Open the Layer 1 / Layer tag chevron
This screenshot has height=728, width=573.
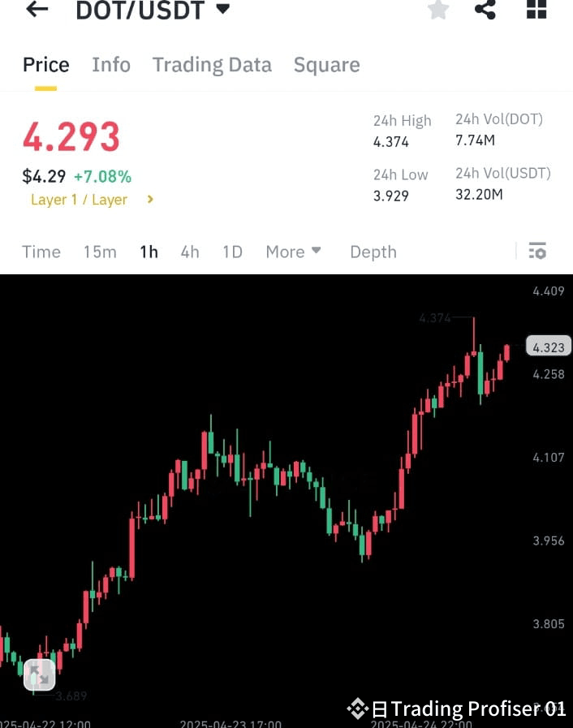point(149,200)
